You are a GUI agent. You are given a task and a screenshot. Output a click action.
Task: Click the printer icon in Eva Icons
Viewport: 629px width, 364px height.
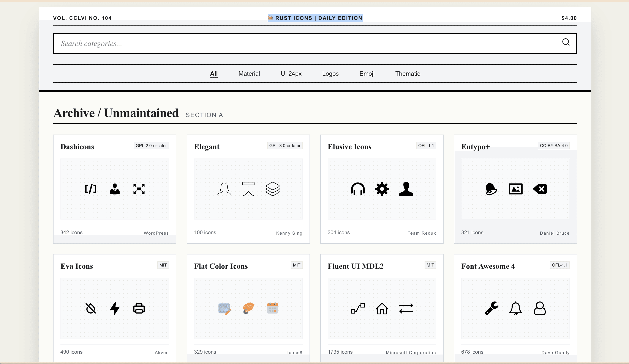pos(139,308)
